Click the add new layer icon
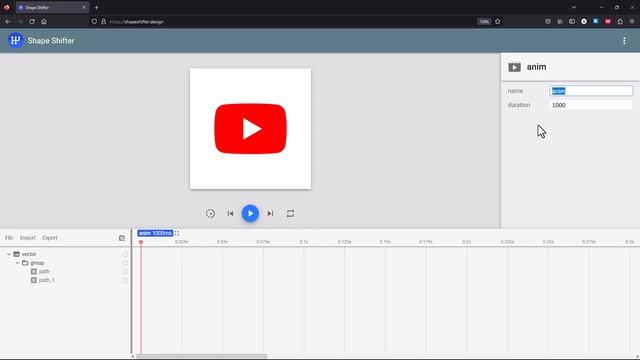Viewport: 640px width, 360px height. [x=122, y=238]
